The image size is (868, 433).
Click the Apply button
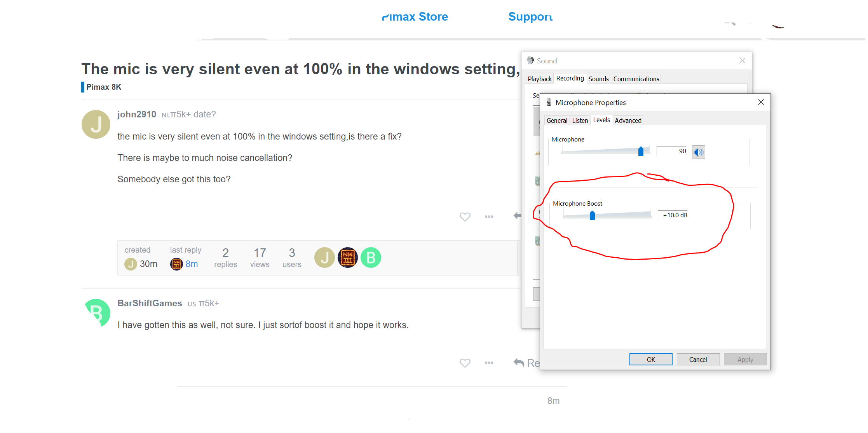(745, 360)
